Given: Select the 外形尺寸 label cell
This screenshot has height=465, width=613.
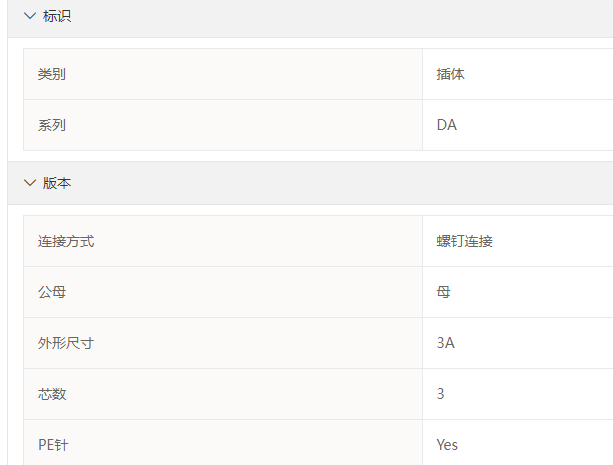Looking at the screenshot, I should 223,343.
